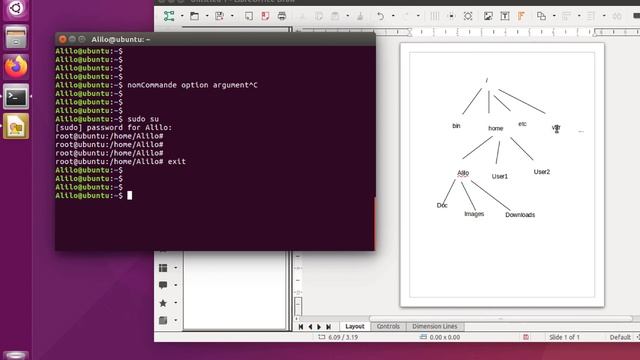Click LibreOffice Draw icon in dock
Image resolution: width=640 pixels, height=360 pixels.
[x=16, y=127]
